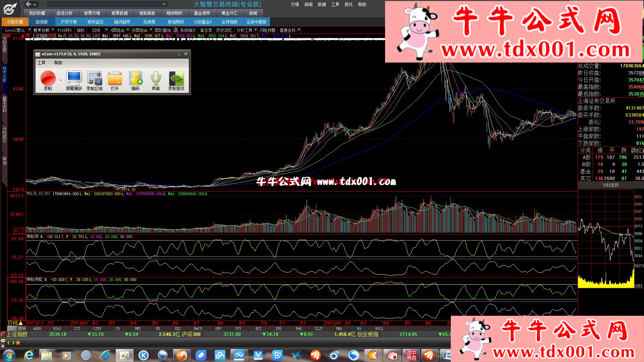Switch to the 股票行情 tab
Viewport: 644px width, 362px height.
pos(92,13)
